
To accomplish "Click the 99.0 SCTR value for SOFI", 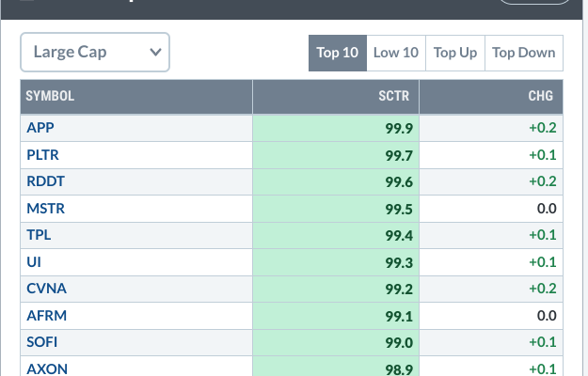I will pyautogui.click(x=399, y=343).
